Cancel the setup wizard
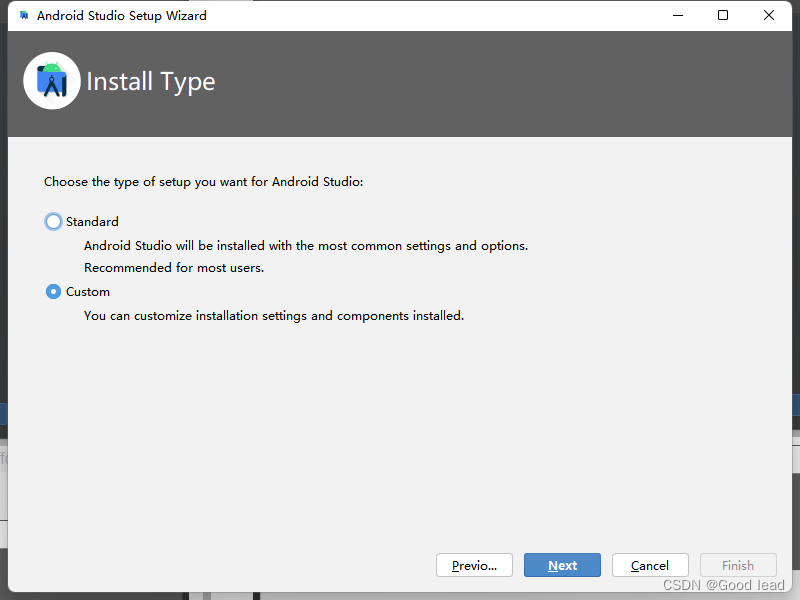 tap(650, 565)
